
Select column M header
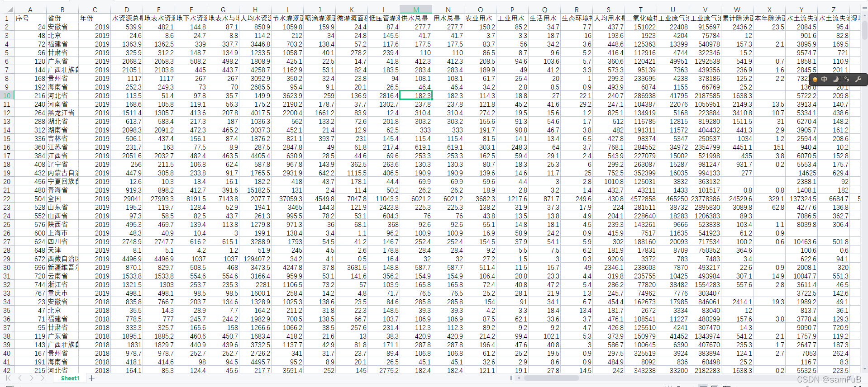point(416,9)
